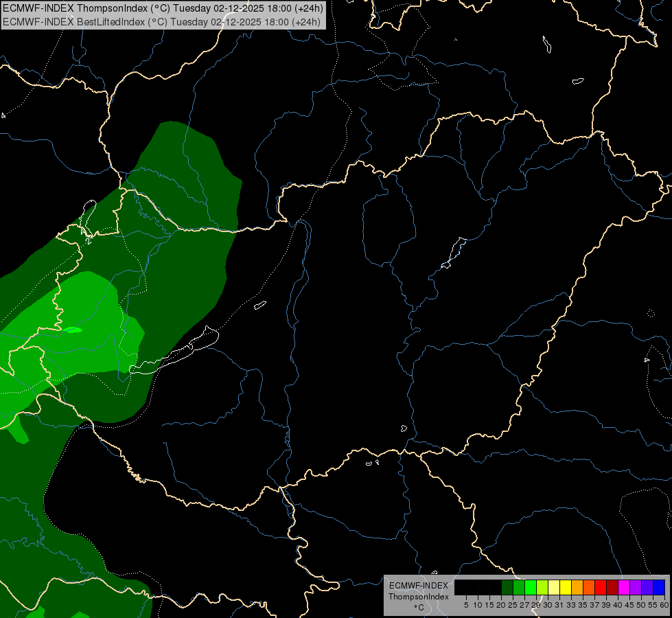
Task: Click the legend tick value 5
Action: tap(466, 605)
